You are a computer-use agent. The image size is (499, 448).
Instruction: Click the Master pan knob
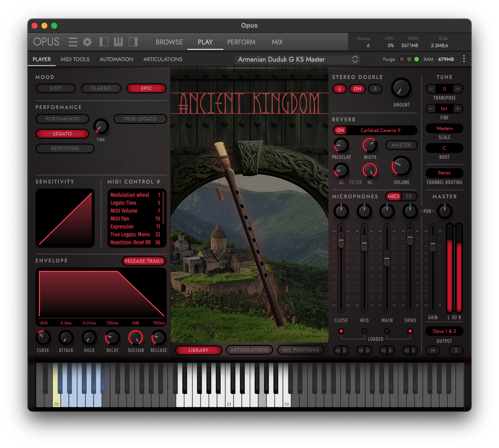click(x=445, y=211)
